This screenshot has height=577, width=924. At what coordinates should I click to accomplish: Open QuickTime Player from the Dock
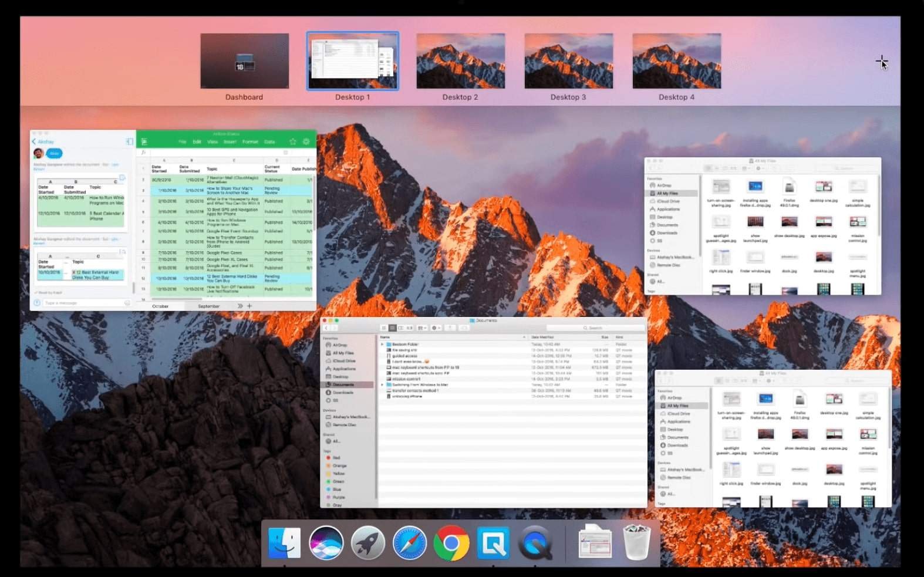(x=535, y=542)
